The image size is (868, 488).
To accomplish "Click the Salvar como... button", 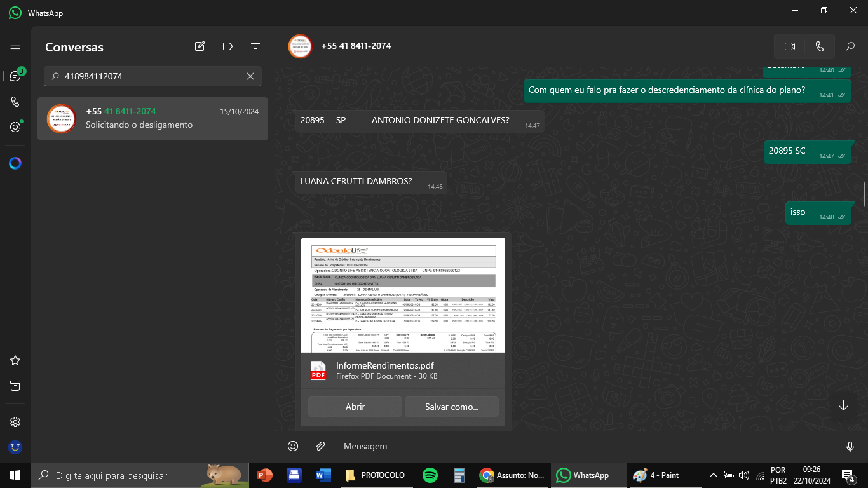I will [x=451, y=407].
